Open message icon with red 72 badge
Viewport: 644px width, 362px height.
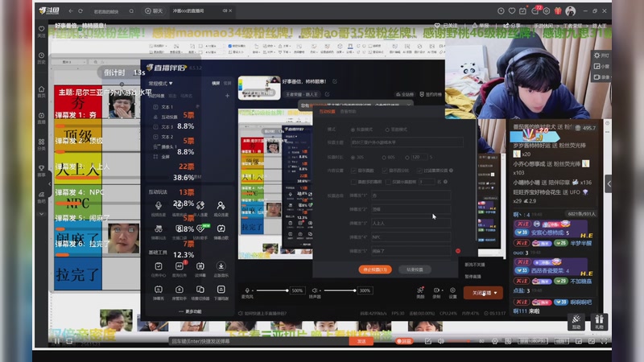coord(535,10)
